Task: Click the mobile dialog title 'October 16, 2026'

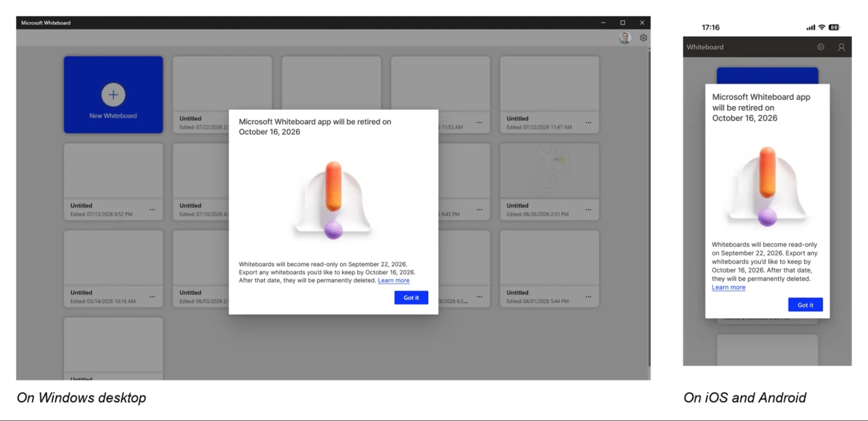Action: [x=745, y=118]
